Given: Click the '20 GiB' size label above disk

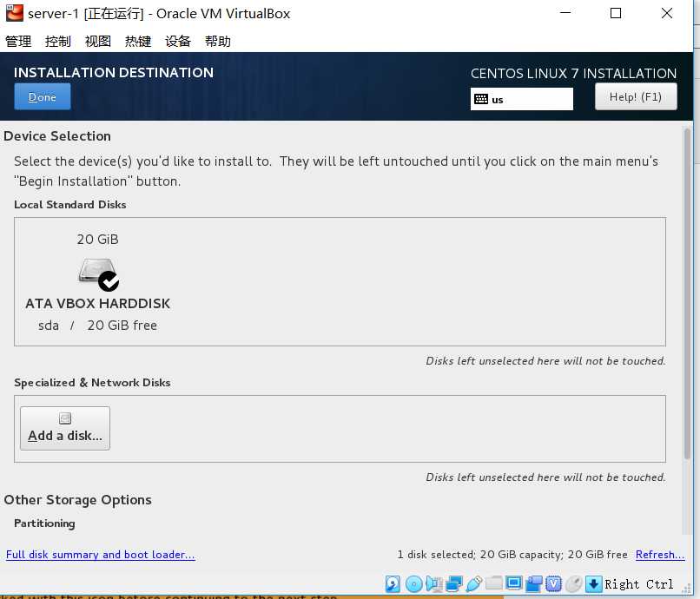Looking at the screenshot, I should coord(98,240).
